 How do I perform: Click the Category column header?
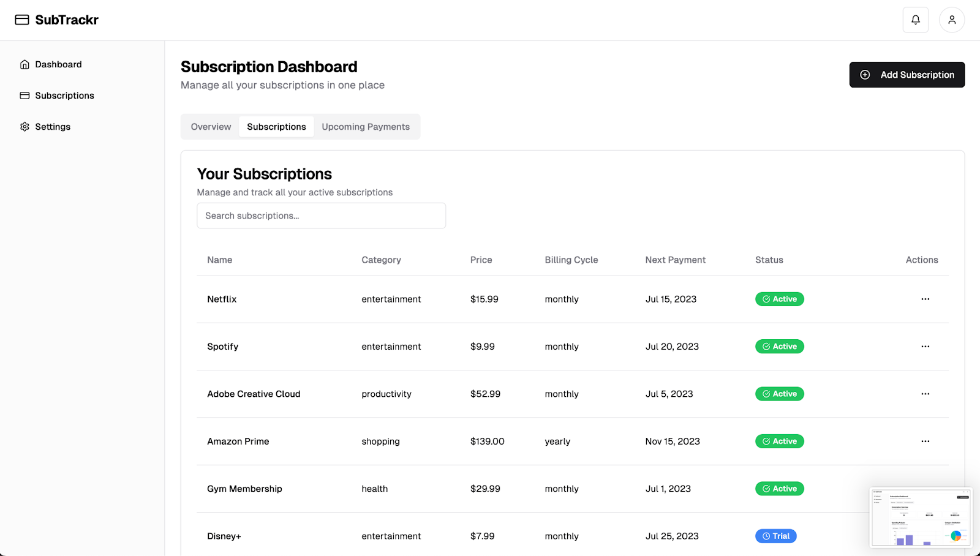[x=381, y=260]
